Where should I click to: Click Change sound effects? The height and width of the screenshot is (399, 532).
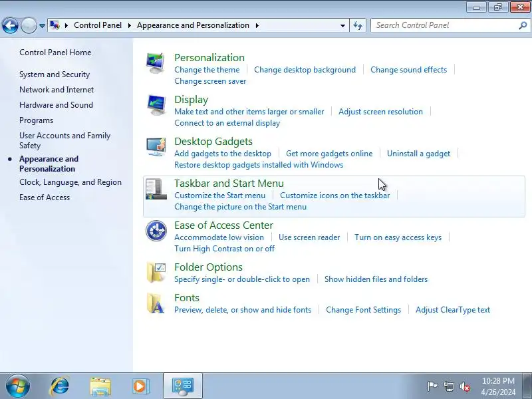(408, 70)
